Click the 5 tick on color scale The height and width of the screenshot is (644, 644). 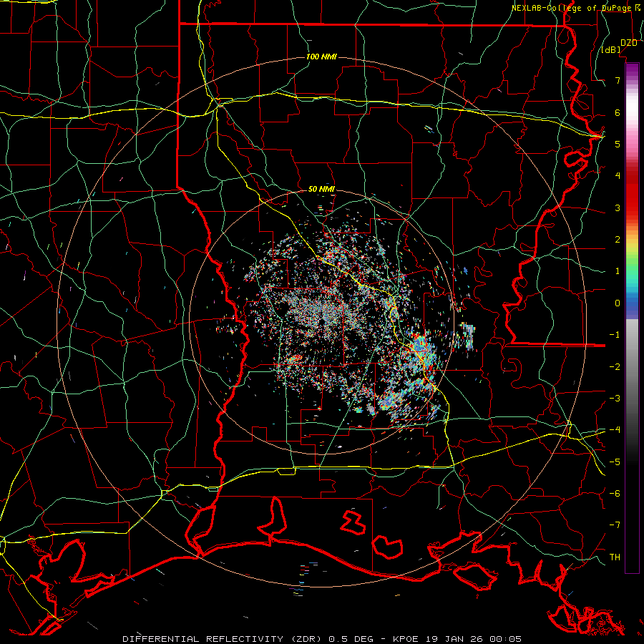618,144
